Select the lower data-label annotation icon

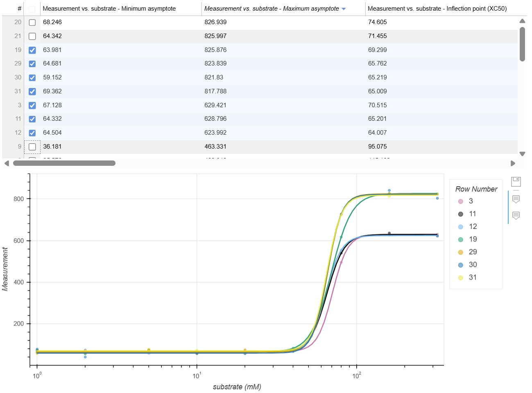516,216
